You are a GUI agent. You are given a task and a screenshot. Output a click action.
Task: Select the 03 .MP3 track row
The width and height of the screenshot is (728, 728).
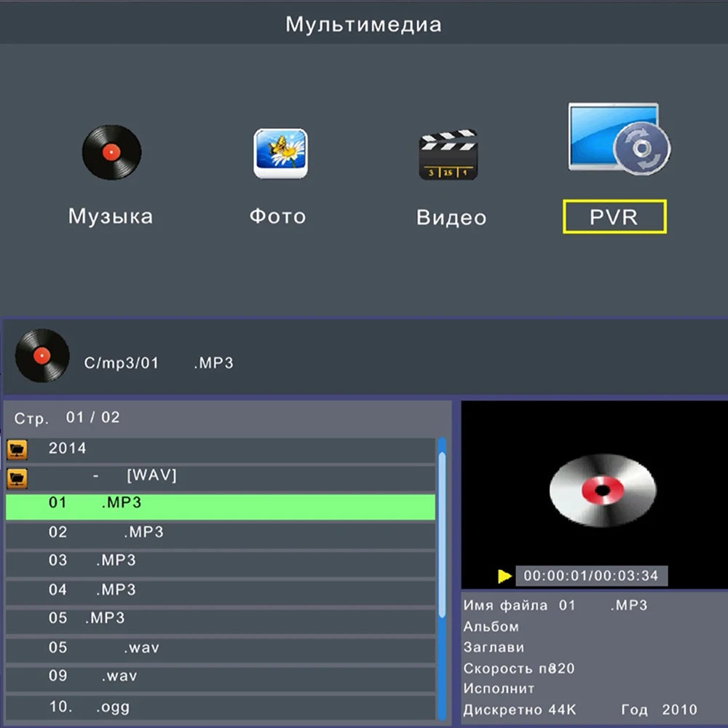221,565
